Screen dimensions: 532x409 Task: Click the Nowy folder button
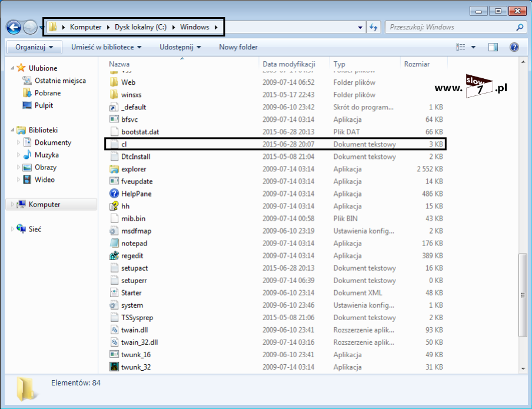238,47
